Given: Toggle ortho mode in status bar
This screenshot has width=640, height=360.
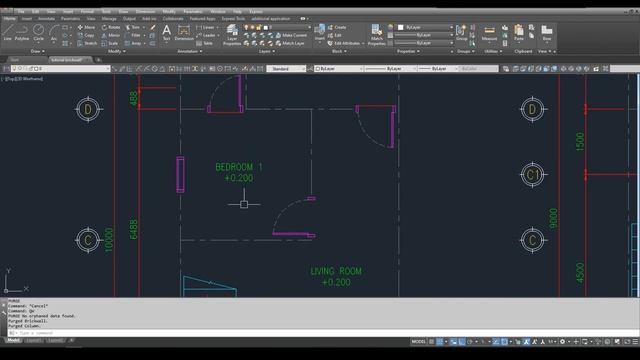Looking at the screenshot, I should 462,342.
